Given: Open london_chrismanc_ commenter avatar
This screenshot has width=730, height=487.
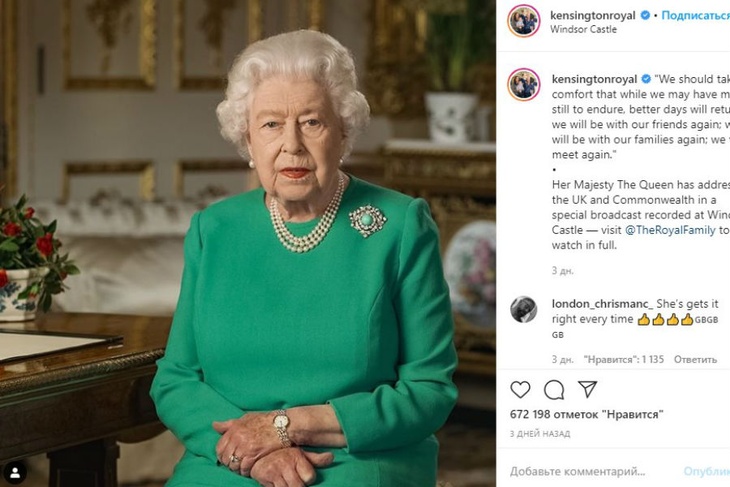Looking at the screenshot, I should click(x=523, y=309).
